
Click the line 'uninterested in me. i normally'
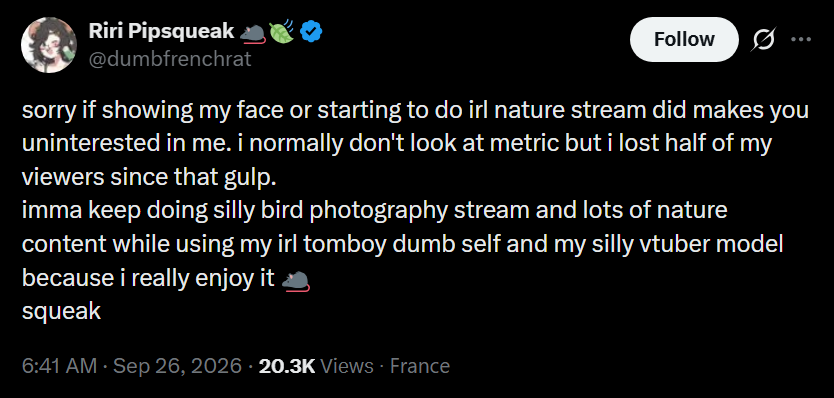[397, 145]
